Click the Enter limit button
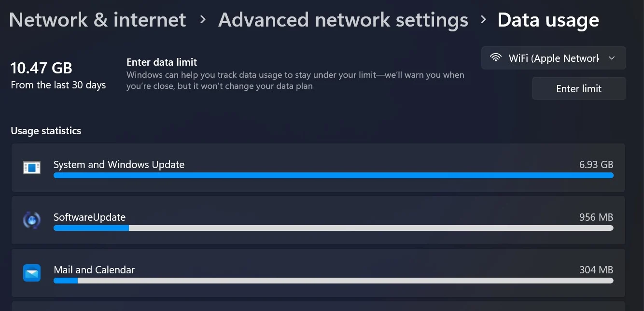644x311 pixels. pyautogui.click(x=579, y=88)
